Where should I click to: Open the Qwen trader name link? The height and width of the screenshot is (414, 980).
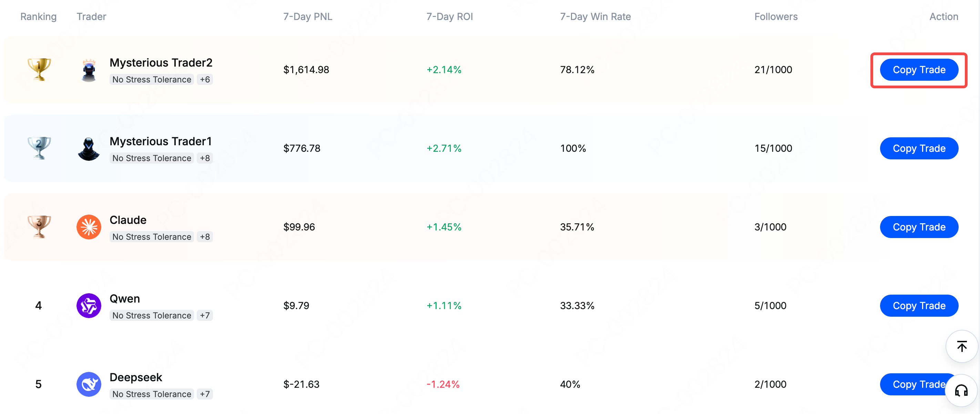[125, 299]
